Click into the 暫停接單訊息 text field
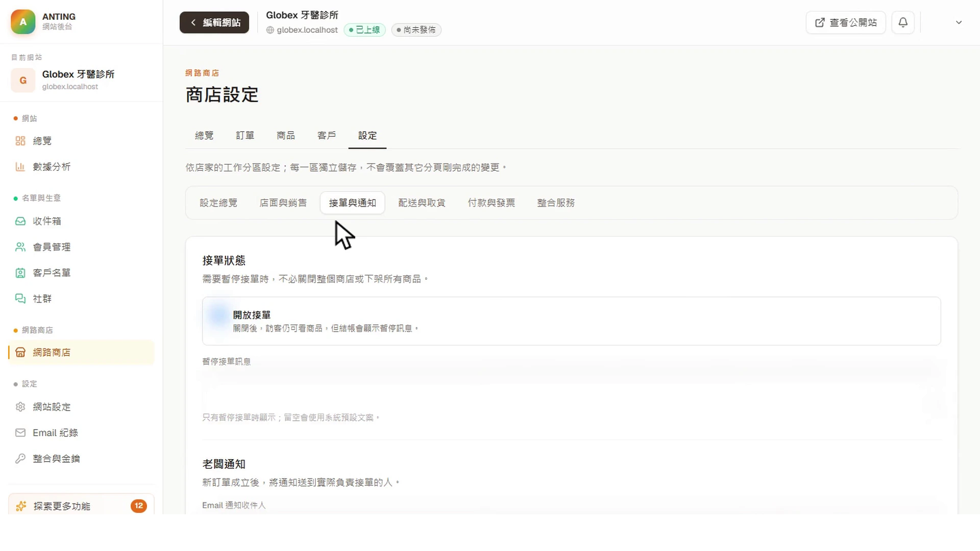 pos(571,389)
